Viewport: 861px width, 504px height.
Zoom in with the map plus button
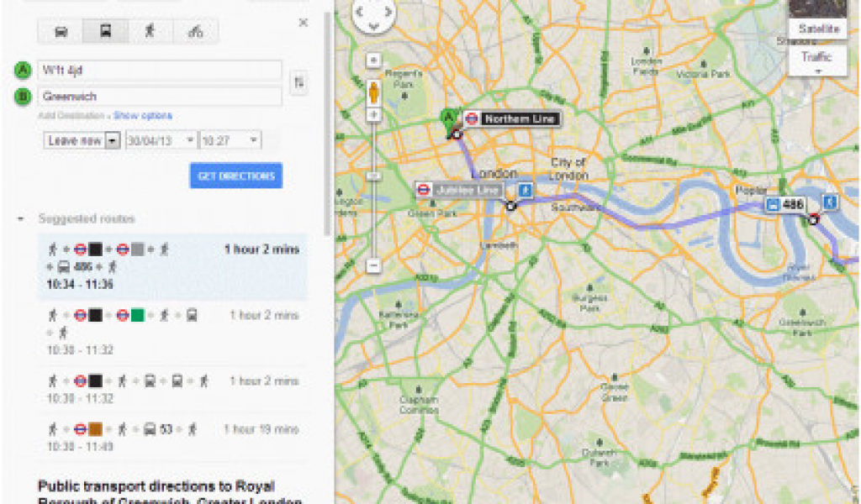tap(374, 114)
